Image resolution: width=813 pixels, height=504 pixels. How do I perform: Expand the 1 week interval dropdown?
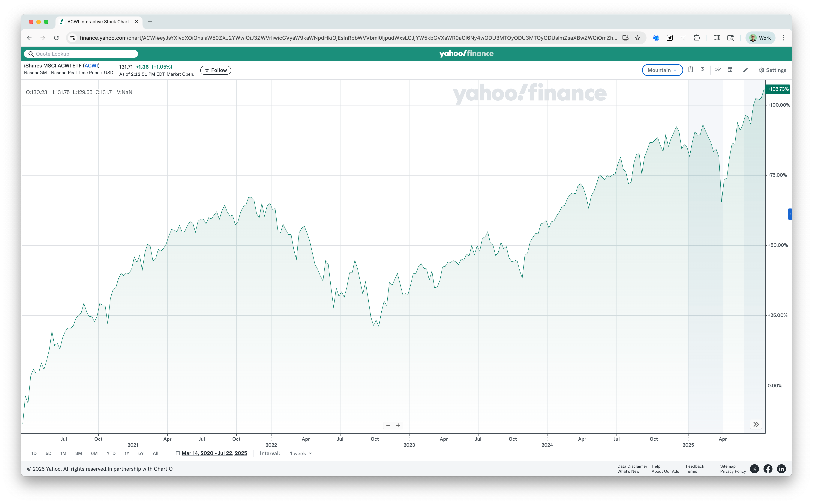point(301,453)
